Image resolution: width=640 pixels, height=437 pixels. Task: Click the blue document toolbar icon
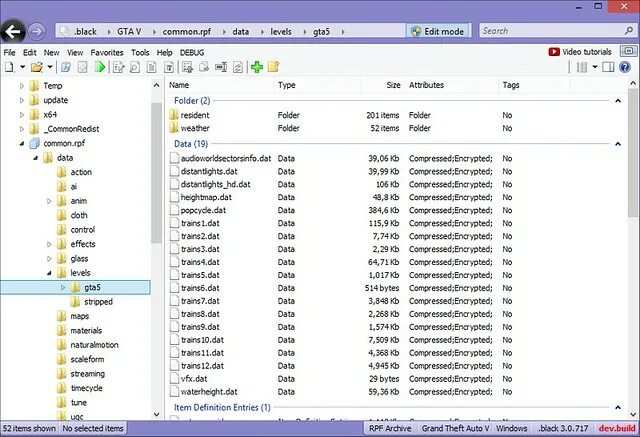tap(66, 67)
